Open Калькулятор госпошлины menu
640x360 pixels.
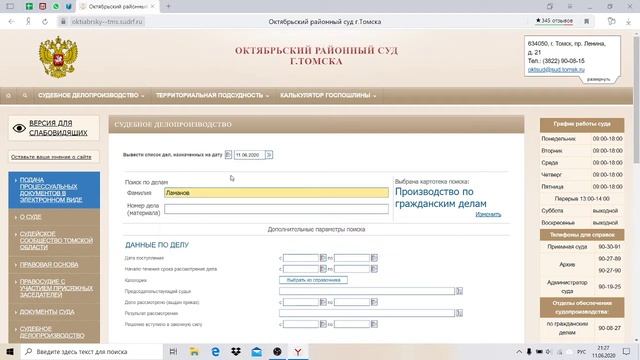(328, 96)
